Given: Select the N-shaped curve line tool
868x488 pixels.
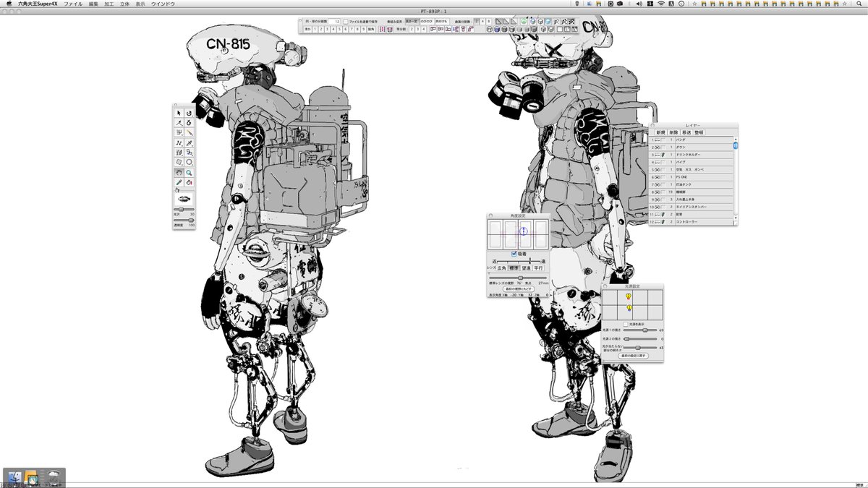Looking at the screenshot, I should pyautogui.click(x=179, y=143).
